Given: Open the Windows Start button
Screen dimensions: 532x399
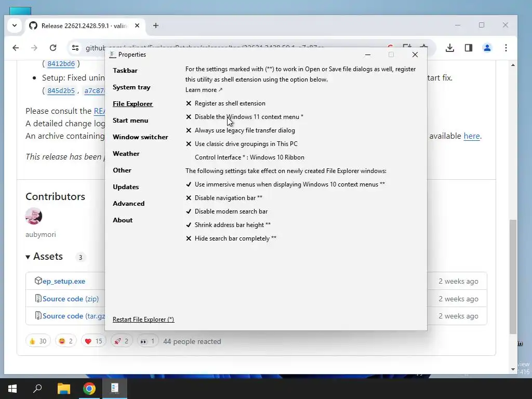Looking at the screenshot, I should pos(12,389).
